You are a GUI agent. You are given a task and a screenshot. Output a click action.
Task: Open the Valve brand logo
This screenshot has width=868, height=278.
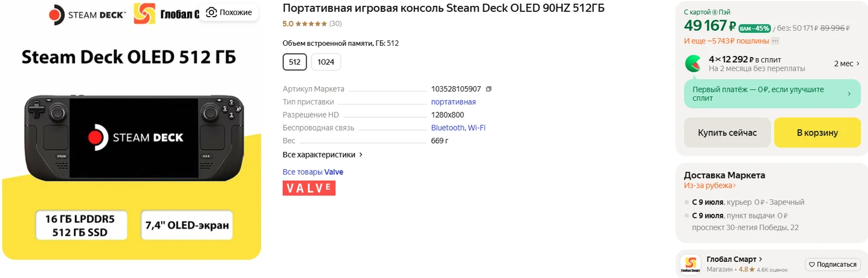[309, 188]
